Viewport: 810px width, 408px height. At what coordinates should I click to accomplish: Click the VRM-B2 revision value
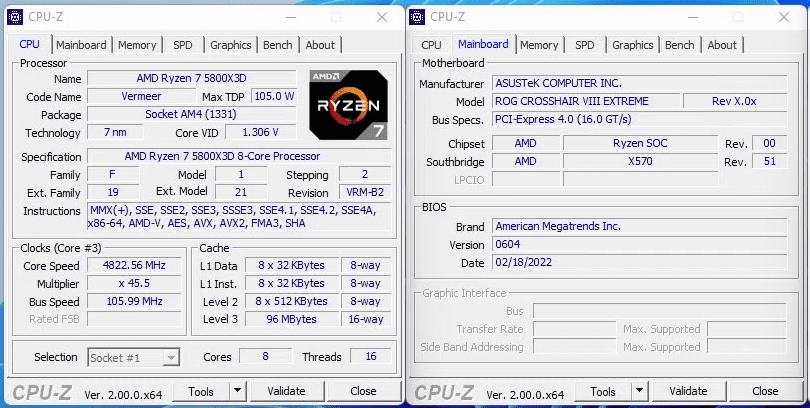tap(365, 193)
